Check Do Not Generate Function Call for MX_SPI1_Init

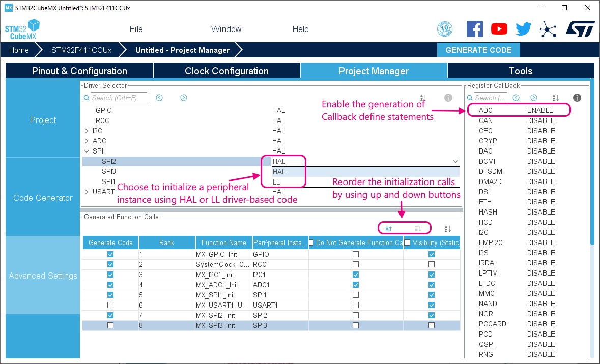point(356,295)
